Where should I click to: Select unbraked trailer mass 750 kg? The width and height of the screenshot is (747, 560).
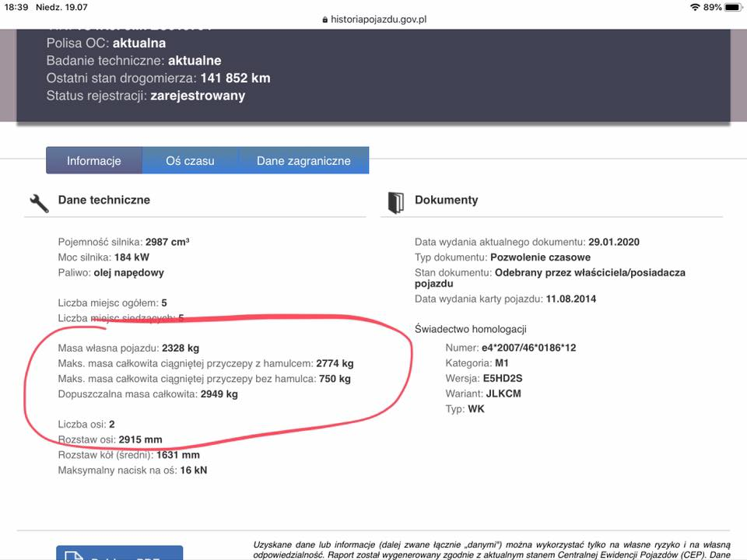[335, 379]
